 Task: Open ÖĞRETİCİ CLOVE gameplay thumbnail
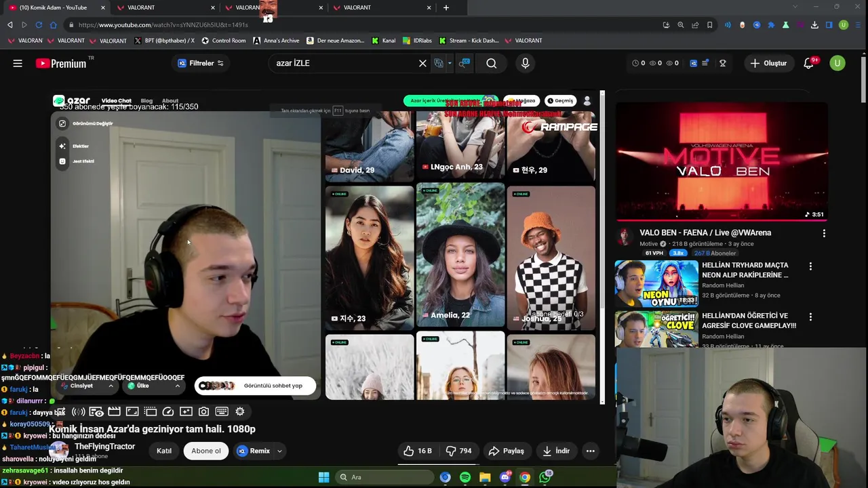coord(656,329)
